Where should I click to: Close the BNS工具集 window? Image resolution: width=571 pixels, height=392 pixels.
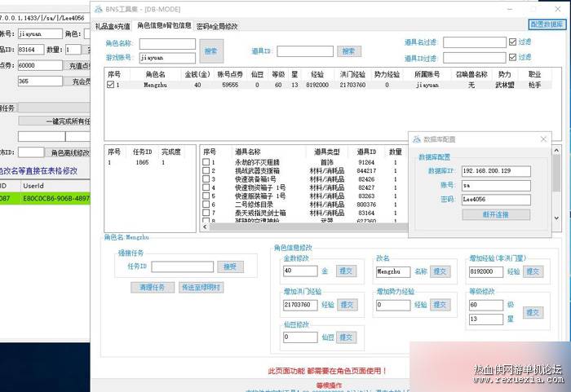coord(557,9)
